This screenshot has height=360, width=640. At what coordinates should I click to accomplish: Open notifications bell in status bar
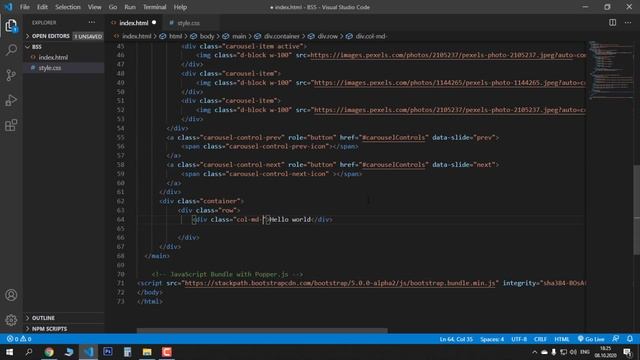point(630,339)
